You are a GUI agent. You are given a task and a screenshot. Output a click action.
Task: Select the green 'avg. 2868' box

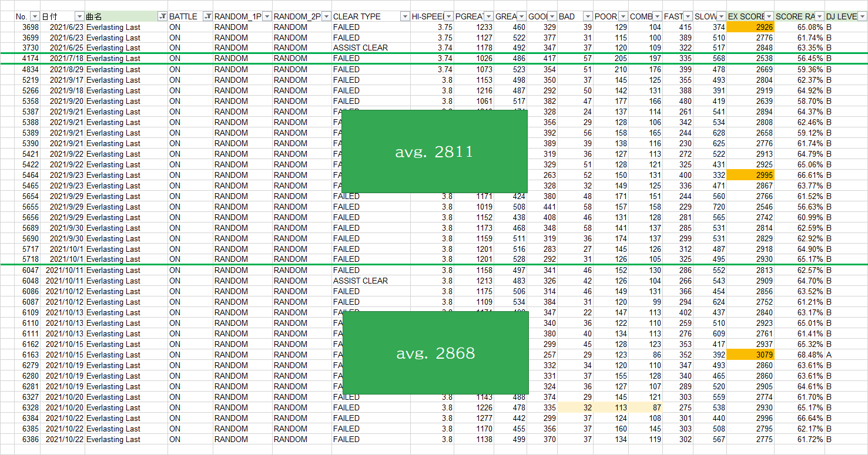click(435, 353)
